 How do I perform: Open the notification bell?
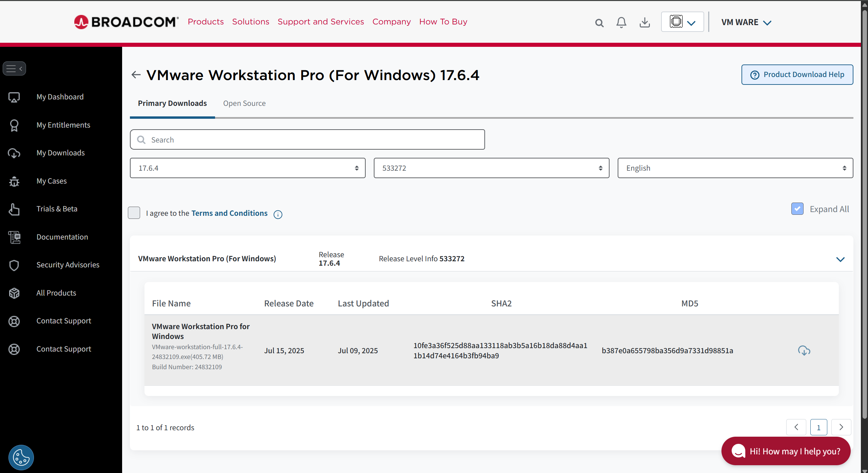click(621, 22)
